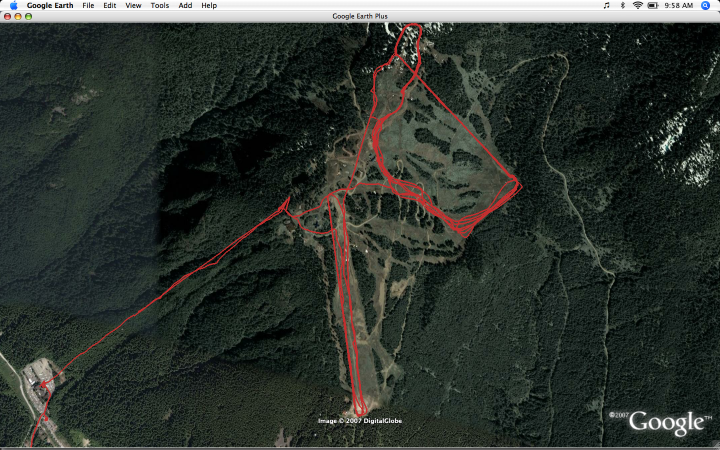This screenshot has width=720, height=450.
Task: Click the Google Earth Plus title bar
Action: [360, 17]
